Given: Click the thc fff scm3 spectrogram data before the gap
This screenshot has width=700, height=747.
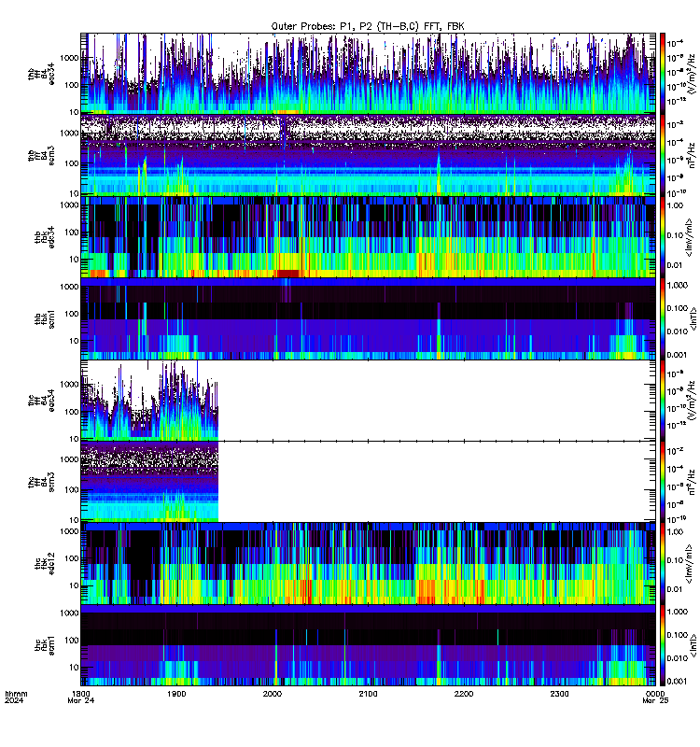Looking at the screenshot, I should [149, 482].
